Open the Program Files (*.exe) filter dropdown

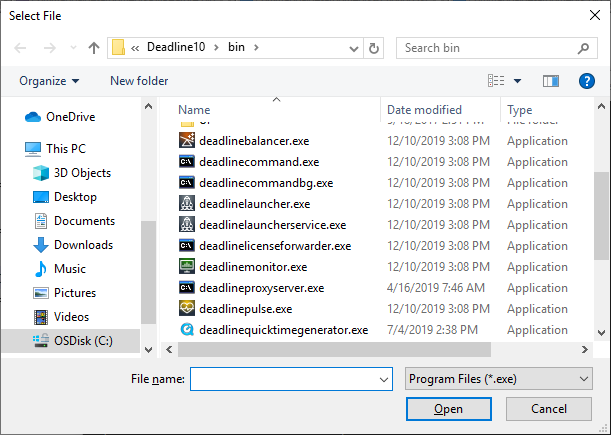[498, 379]
